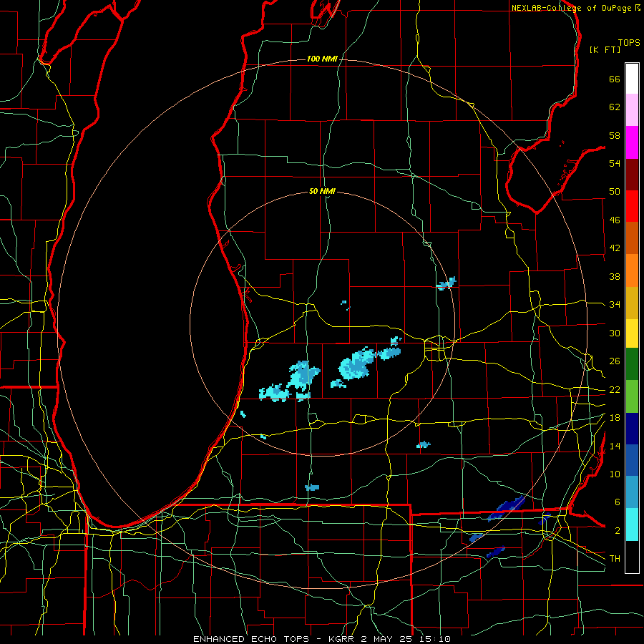
Task: Click the dark green 30 K FT swatch
Action: click(632, 364)
